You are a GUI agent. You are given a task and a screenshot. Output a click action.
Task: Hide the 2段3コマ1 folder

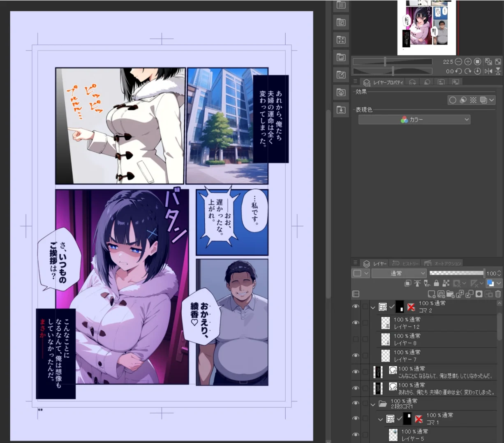356,404
